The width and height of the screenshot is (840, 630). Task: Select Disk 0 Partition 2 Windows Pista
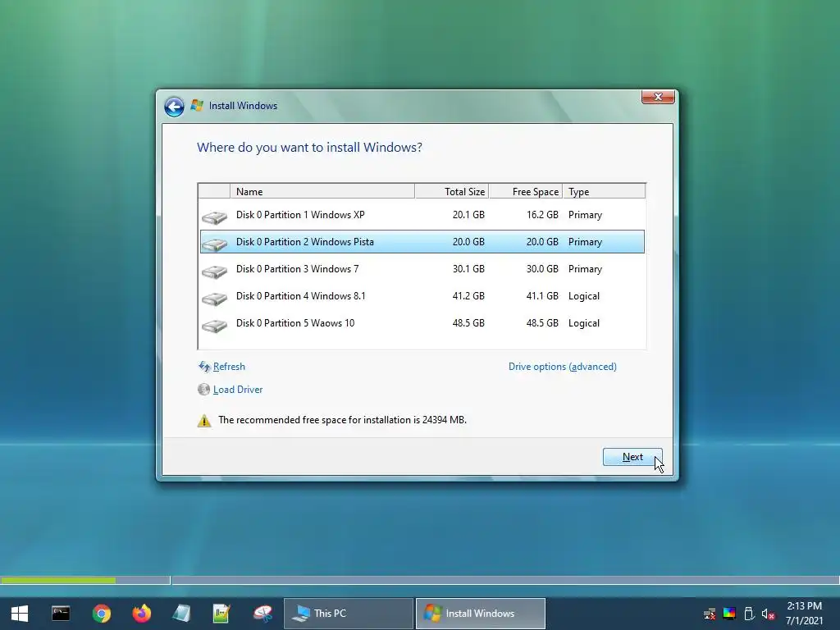tap(422, 242)
